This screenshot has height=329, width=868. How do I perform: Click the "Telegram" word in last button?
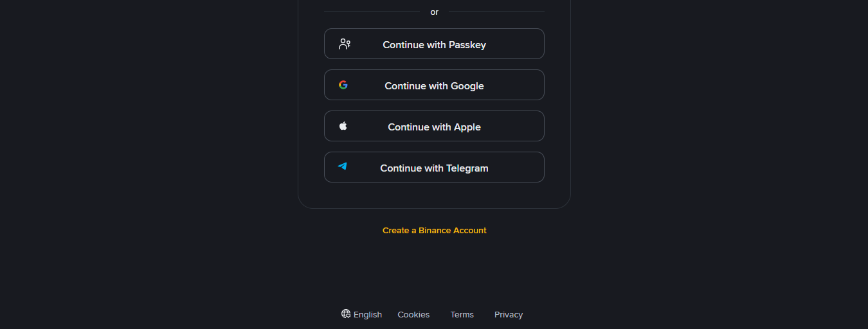[467, 168]
